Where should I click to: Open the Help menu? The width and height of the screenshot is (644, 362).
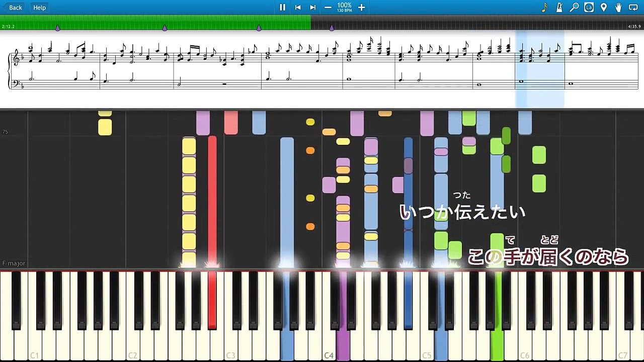[39, 7]
